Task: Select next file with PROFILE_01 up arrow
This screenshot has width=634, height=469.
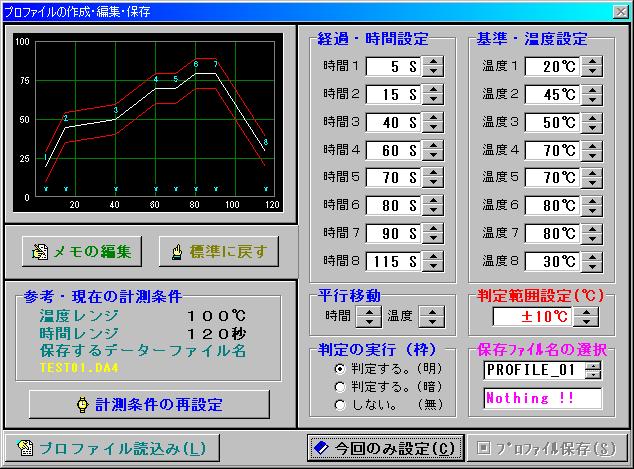Action: 593,366
